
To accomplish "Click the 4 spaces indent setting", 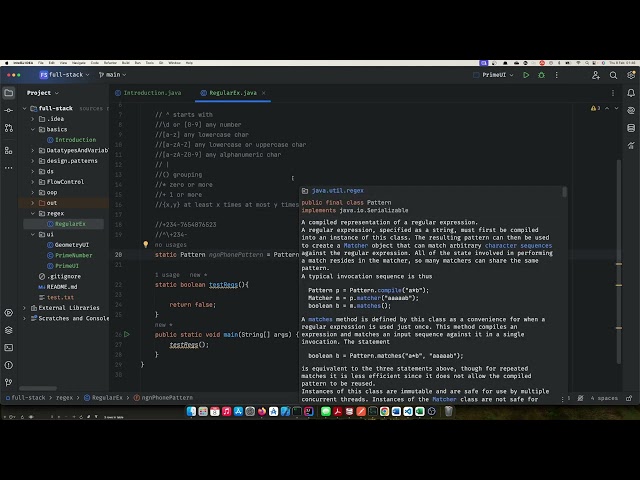I will (x=604, y=398).
